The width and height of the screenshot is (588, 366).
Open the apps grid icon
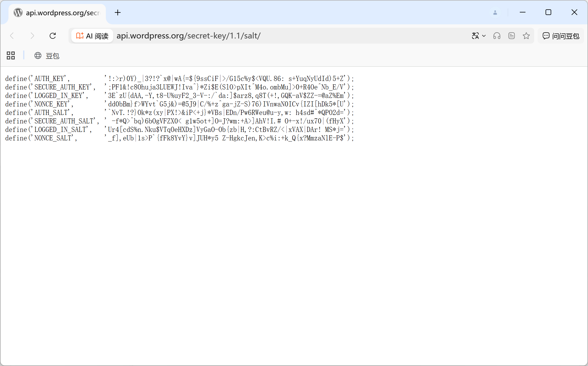click(11, 55)
